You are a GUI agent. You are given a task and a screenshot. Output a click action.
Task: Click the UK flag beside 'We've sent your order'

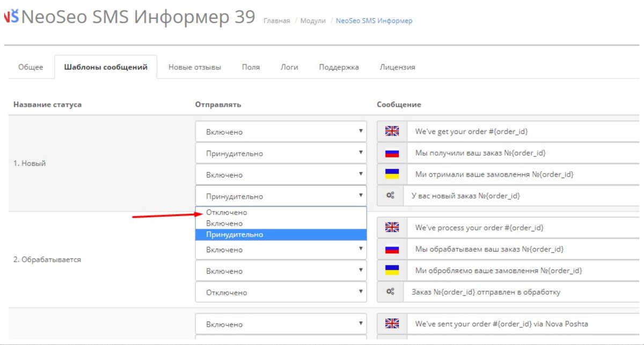click(x=392, y=324)
